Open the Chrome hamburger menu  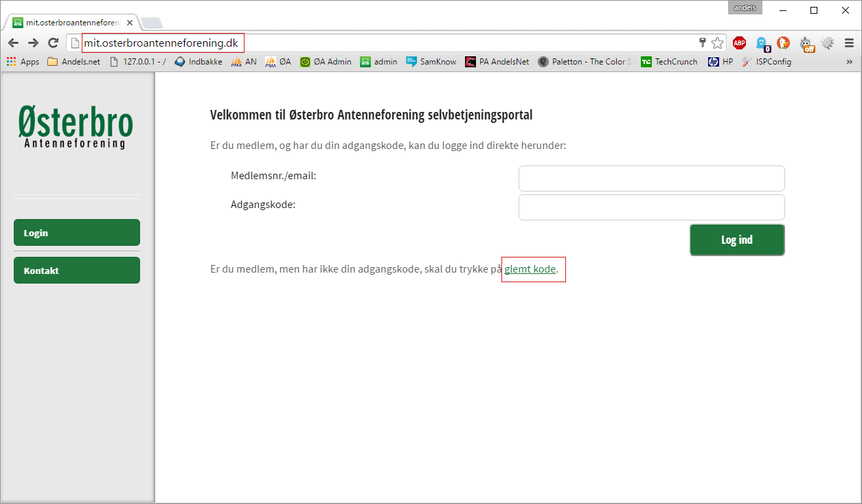(849, 43)
